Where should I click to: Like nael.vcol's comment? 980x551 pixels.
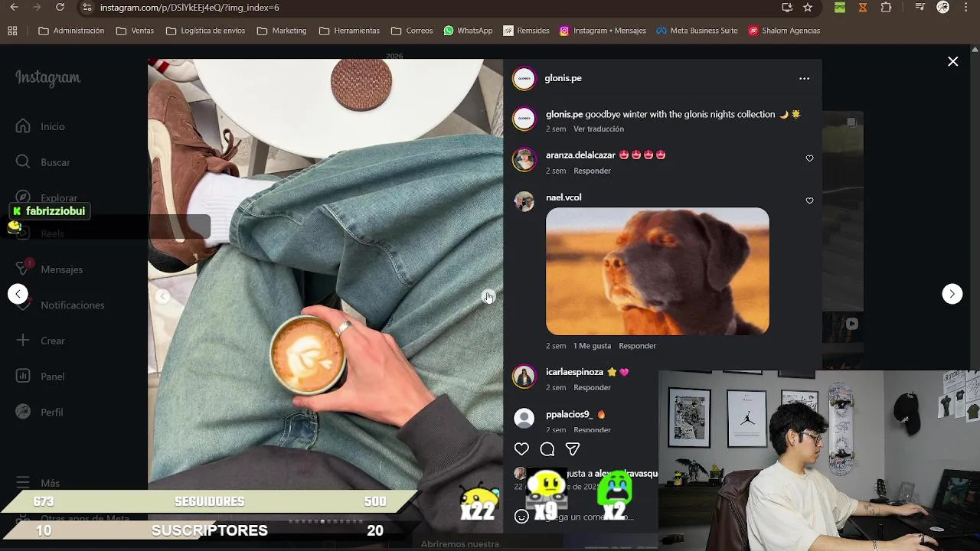tap(809, 201)
